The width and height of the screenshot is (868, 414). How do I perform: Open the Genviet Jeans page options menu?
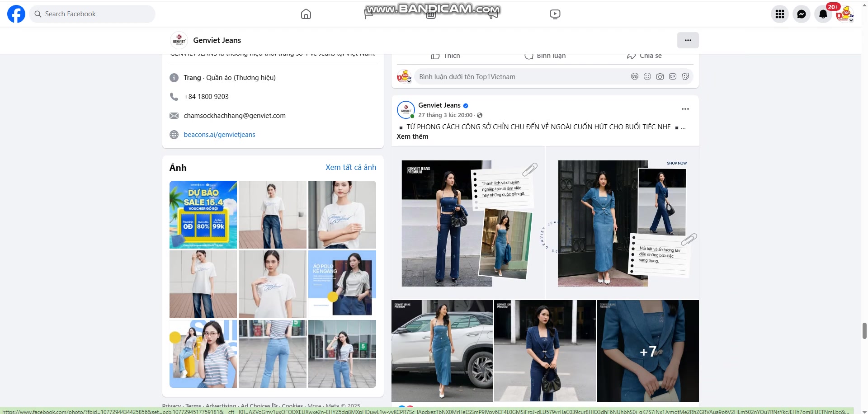click(x=688, y=40)
